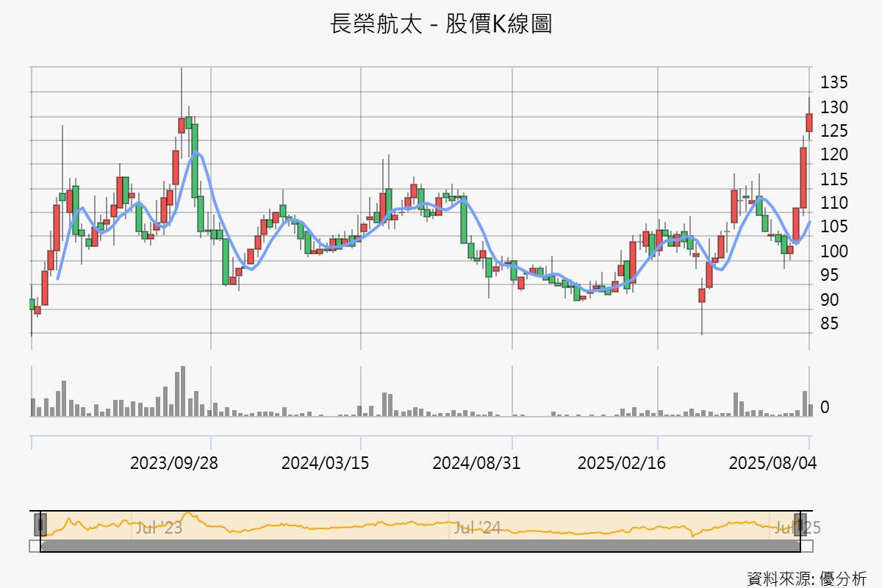Click the 110 price axis label
The height and width of the screenshot is (588, 882).
(834, 203)
